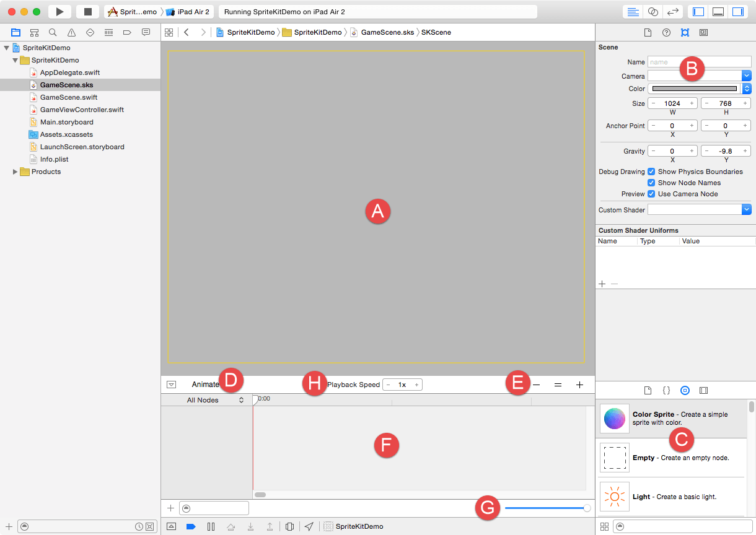Switch to Object library tab
Screen dimensions: 756x535
coord(685,391)
